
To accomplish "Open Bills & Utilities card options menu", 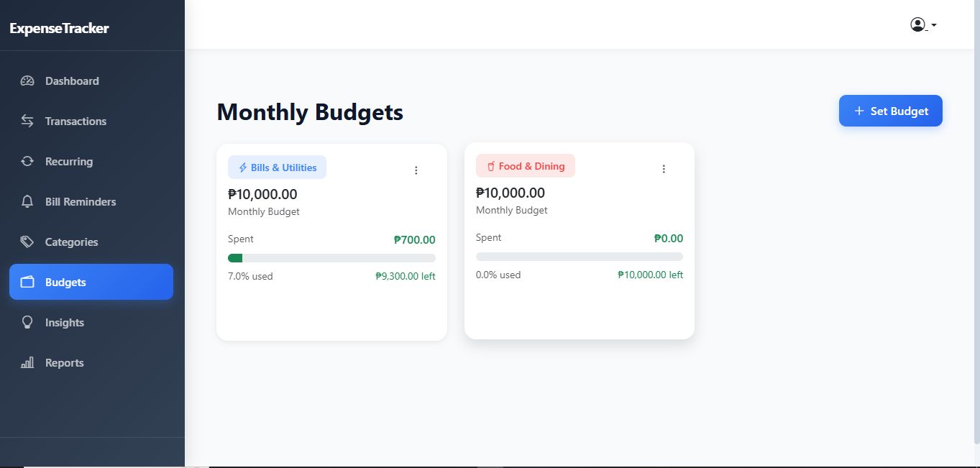I will pyautogui.click(x=416, y=170).
